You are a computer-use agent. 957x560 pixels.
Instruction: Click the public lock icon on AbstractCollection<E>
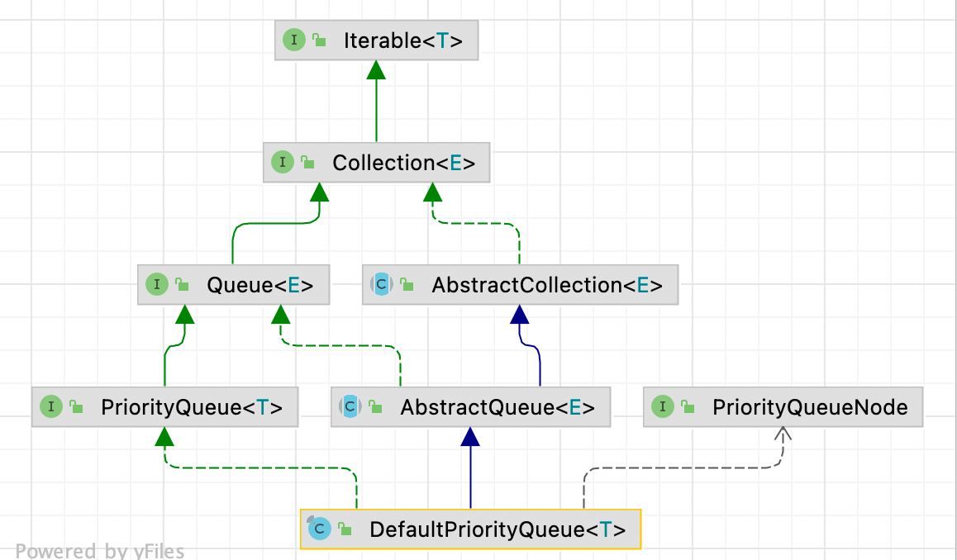[407, 285]
